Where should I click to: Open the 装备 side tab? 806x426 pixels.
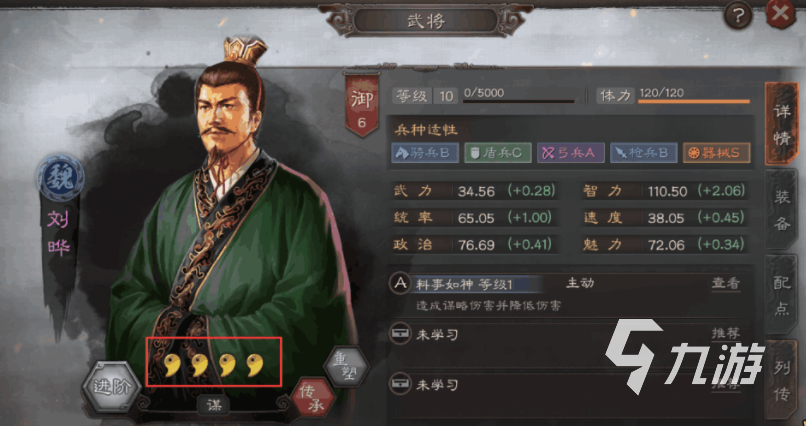782,211
